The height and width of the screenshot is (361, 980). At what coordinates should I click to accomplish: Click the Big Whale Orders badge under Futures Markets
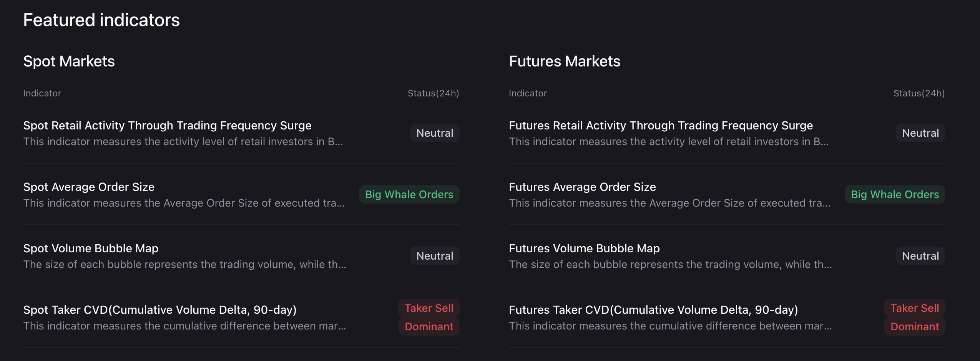pyautogui.click(x=895, y=194)
